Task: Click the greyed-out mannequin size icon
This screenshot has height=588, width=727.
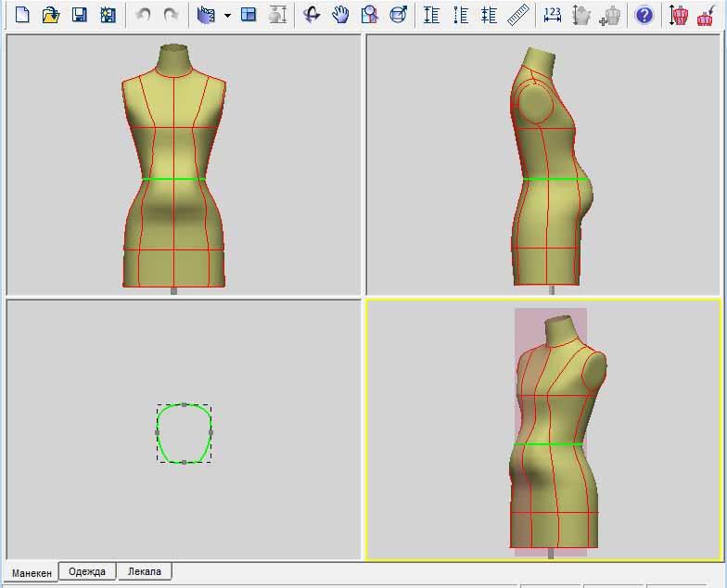Action: [277, 15]
